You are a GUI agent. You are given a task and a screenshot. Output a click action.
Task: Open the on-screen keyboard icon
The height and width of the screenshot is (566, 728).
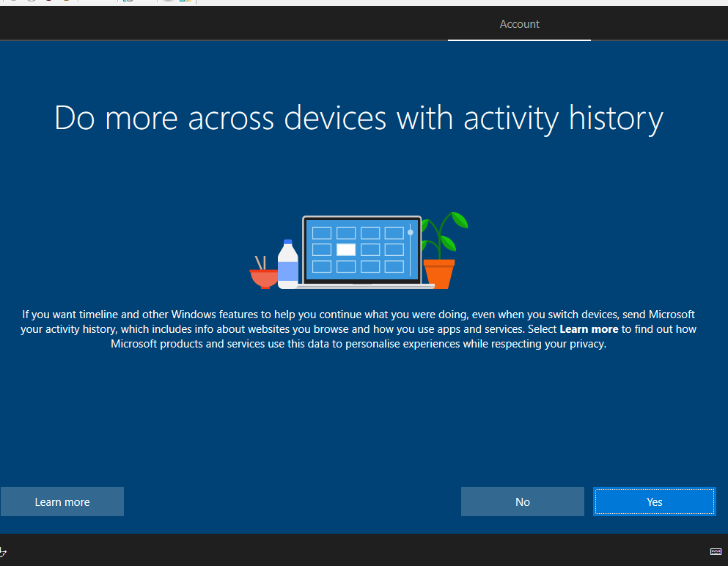click(716, 551)
